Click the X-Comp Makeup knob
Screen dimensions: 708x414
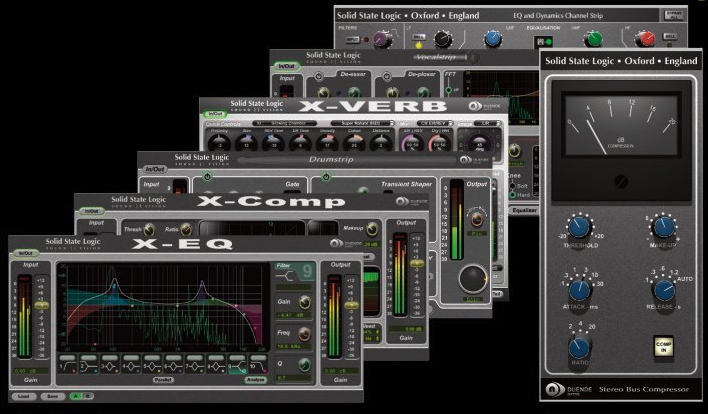click(x=372, y=229)
